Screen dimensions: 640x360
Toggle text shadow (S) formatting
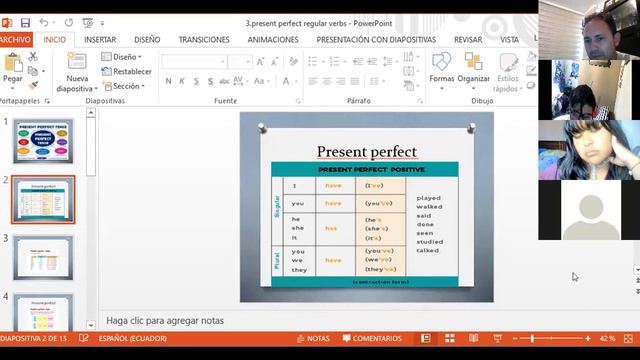[x=210, y=81]
